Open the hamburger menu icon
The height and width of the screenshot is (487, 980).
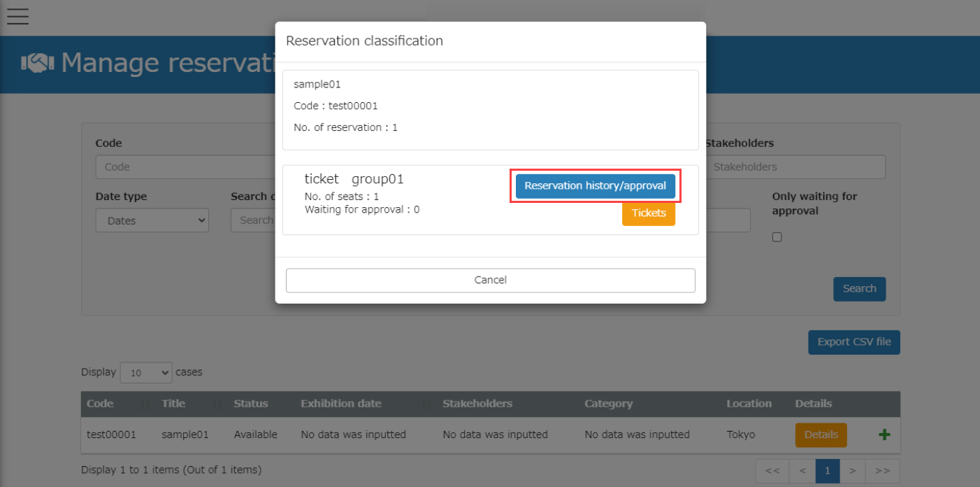(17, 16)
